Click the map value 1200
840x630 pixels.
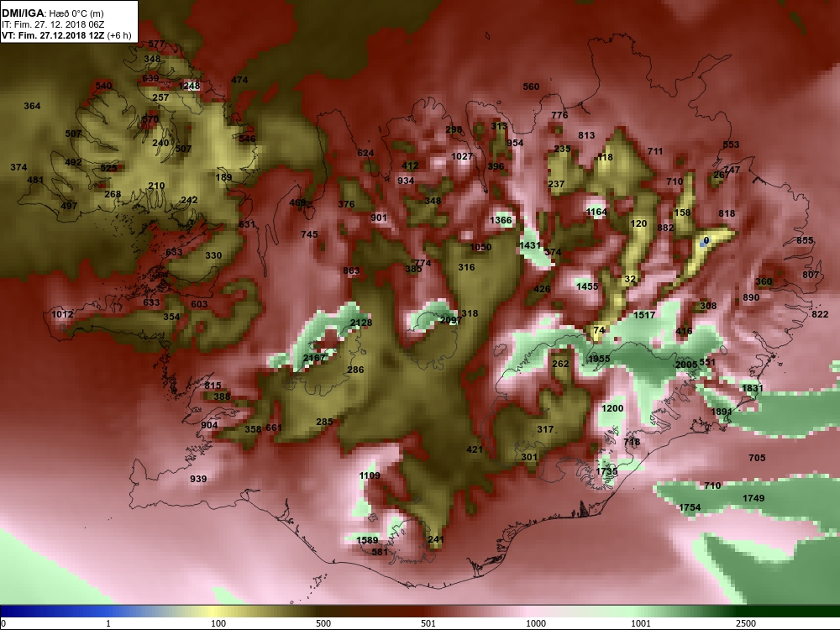point(612,408)
